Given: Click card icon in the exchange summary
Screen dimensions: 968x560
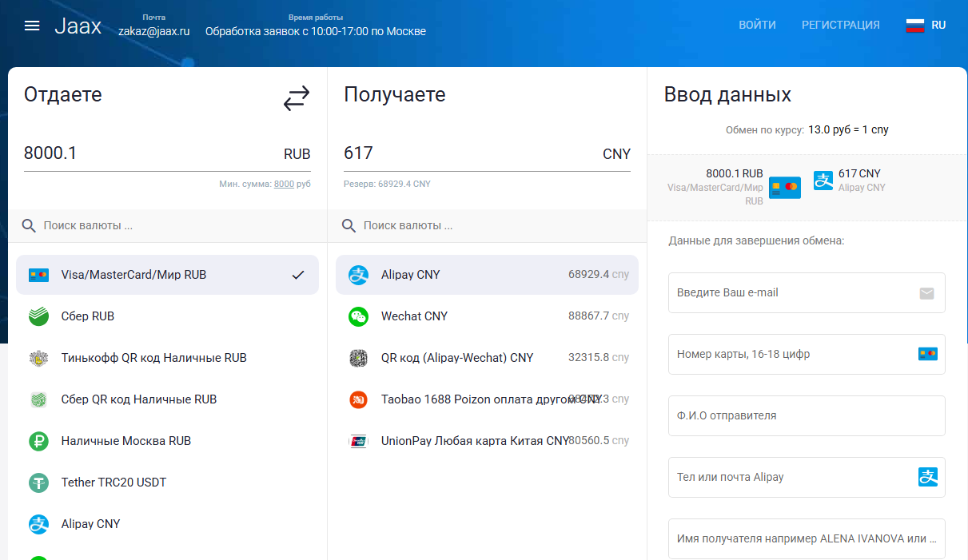Looking at the screenshot, I should (784, 188).
